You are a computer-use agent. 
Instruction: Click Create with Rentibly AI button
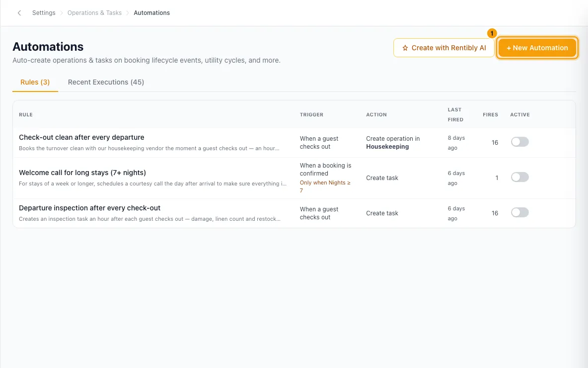pyautogui.click(x=443, y=48)
